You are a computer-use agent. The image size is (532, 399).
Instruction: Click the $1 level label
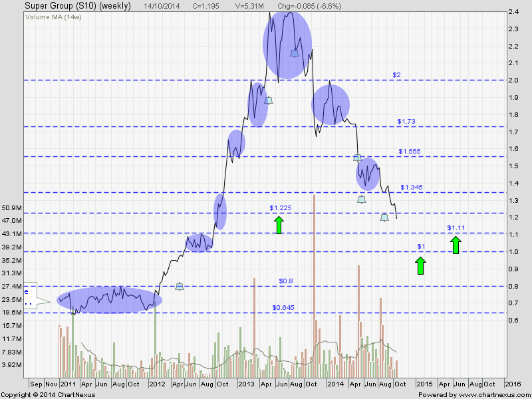pos(421,247)
